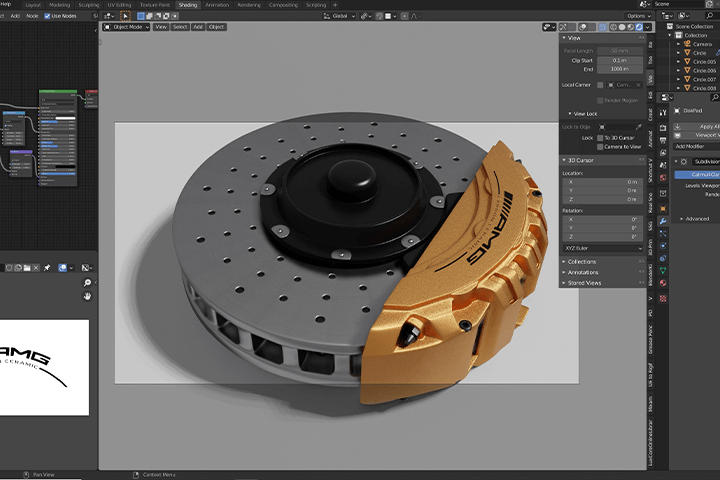
Task: Collapse the View panel in sidebar
Action: [x=564, y=38]
